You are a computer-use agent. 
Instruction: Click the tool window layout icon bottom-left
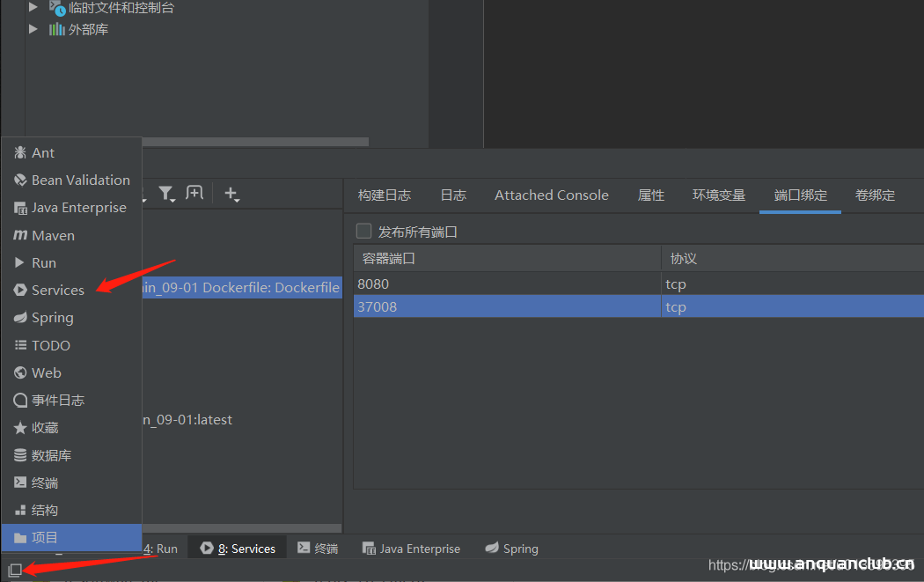click(x=14, y=571)
